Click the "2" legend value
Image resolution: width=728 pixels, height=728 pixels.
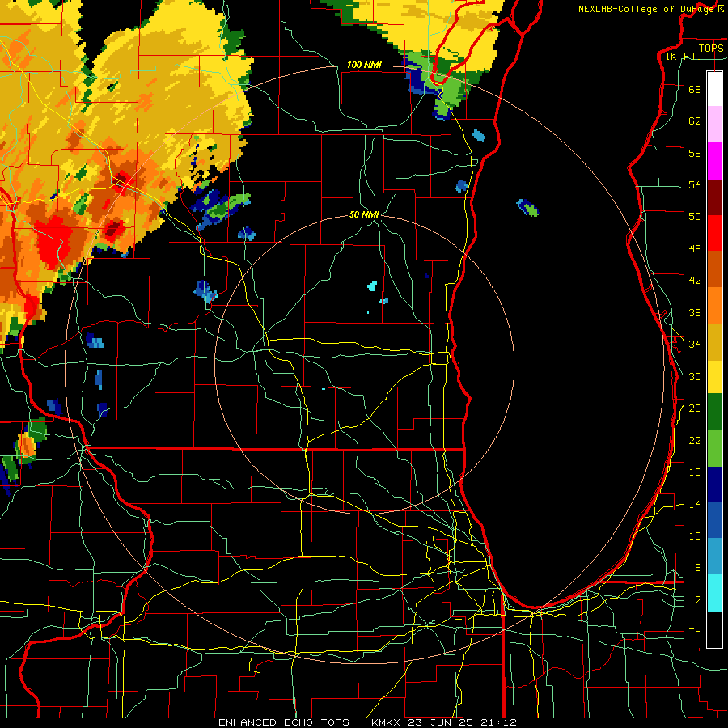(x=697, y=600)
